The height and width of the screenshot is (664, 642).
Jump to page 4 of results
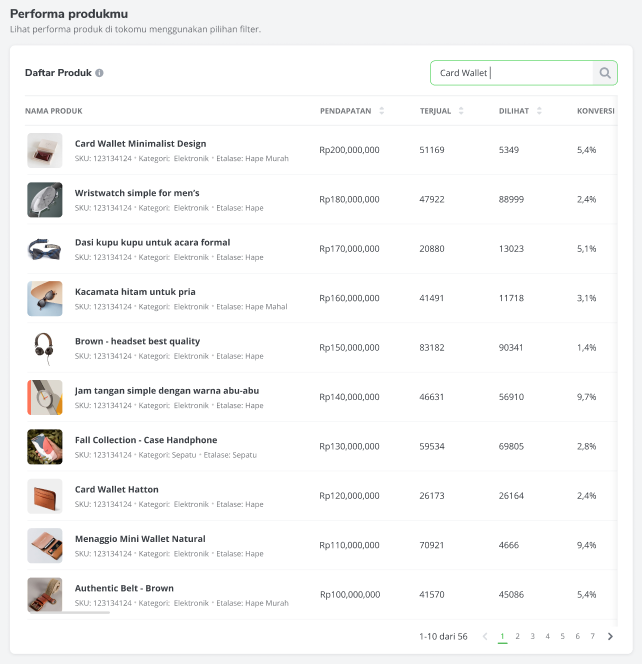[x=547, y=636]
